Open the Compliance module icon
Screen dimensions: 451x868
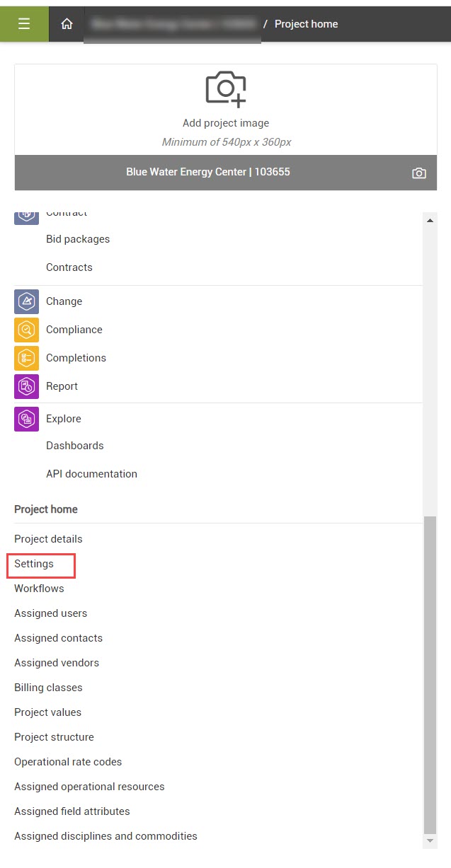point(27,330)
